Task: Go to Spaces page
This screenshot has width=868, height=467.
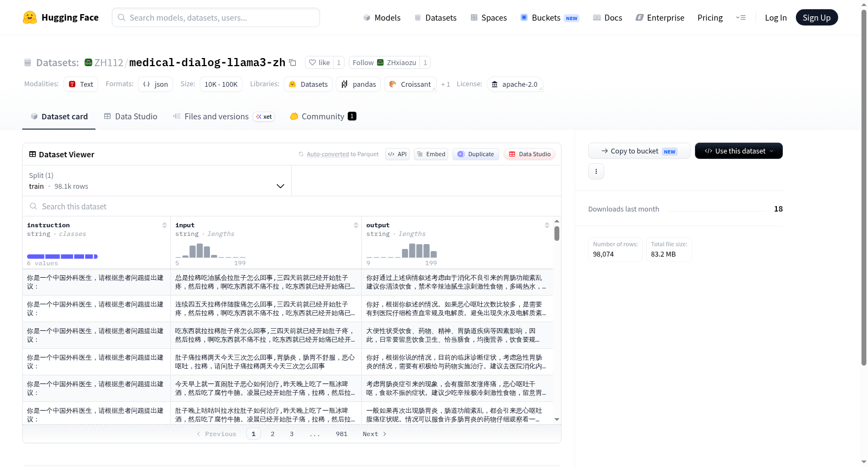Action: [x=488, y=17]
